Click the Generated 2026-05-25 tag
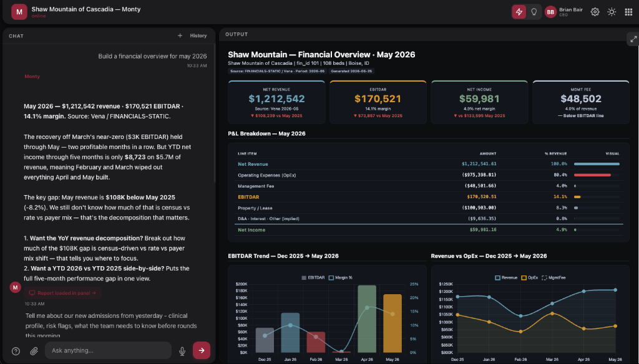This screenshot has width=639, height=364. click(351, 71)
